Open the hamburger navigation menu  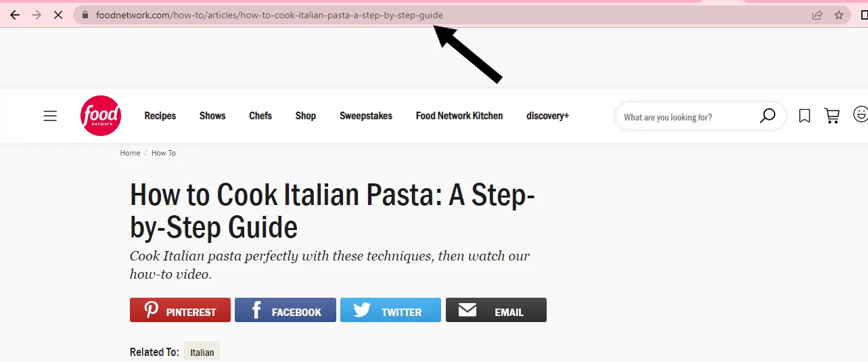50,116
